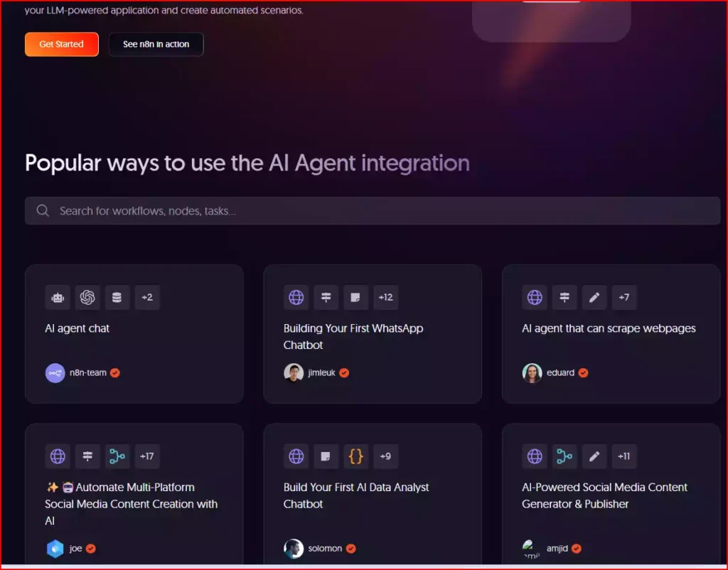
Task: Click the verified badge beside jimleuk
Action: click(x=344, y=372)
